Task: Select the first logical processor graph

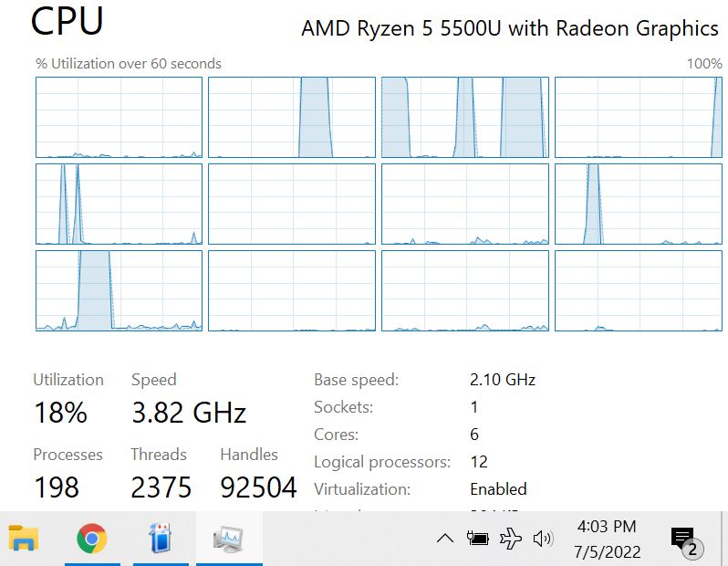Action: (119, 118)
